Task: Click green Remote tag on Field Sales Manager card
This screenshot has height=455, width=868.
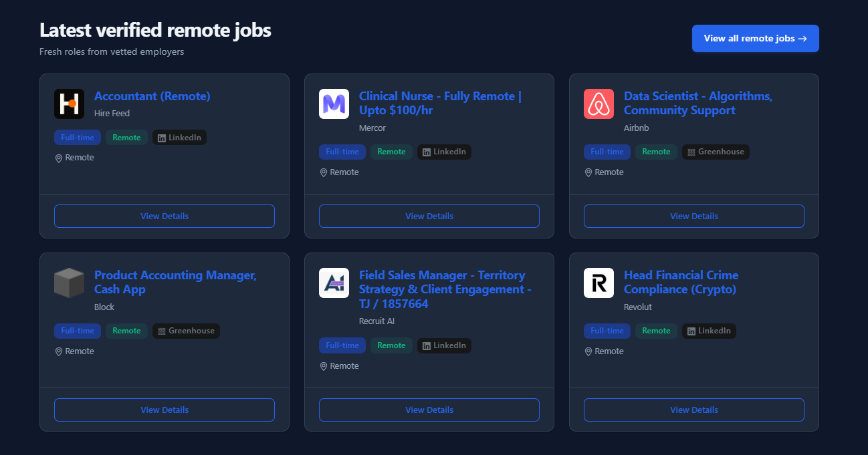Action: coord(391,345)
